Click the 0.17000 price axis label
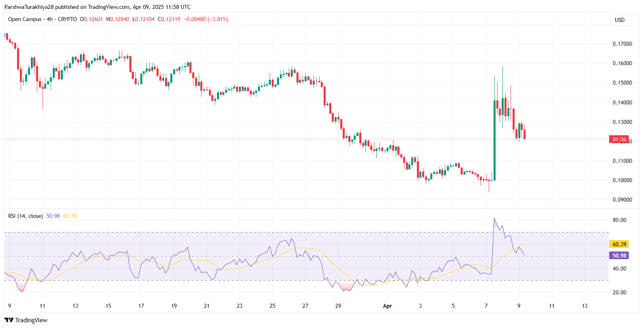This screenshot has width=644, height=328. coord(622,44)
